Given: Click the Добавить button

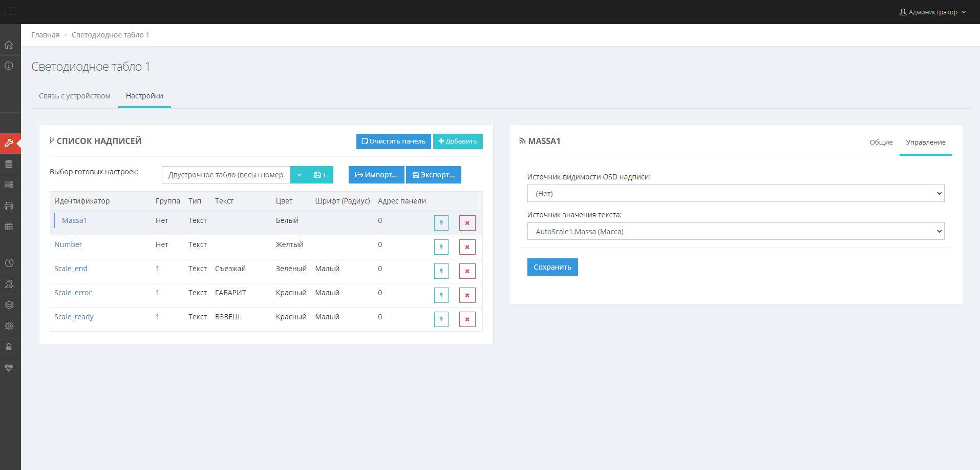Looking at the screenshot, I should 458,141.
